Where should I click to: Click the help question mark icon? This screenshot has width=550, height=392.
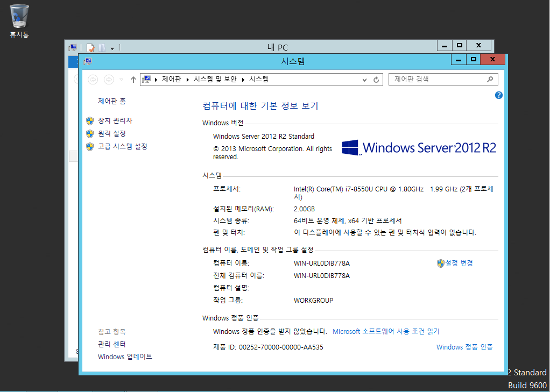(x=498, y=95)
